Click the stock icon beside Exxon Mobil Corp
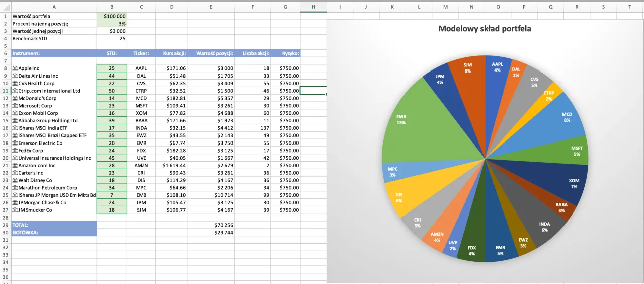Image resolution: width=644 pixels, height=284 pixels. click(x=15, y=113)
